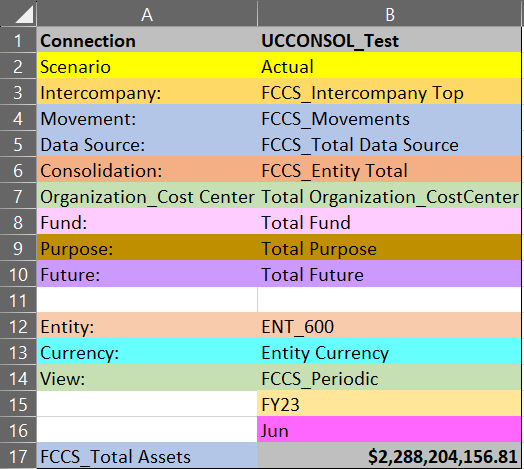The width and height of the screenshot is (524, 469).
Task: Click the FCCS_Intercompany Top cell
Action: [389, 92]
